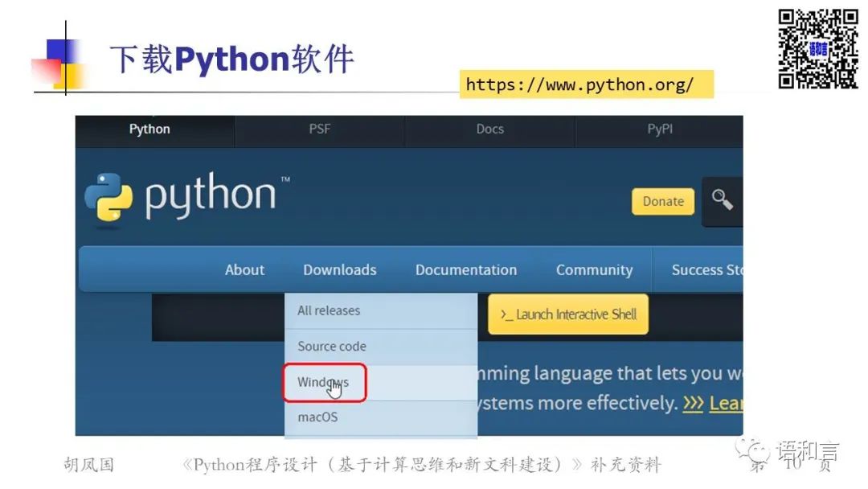Viewport: 868px width, 489px height.
Task: Open the magnifier search icon
Action: (x=723, y=200)
